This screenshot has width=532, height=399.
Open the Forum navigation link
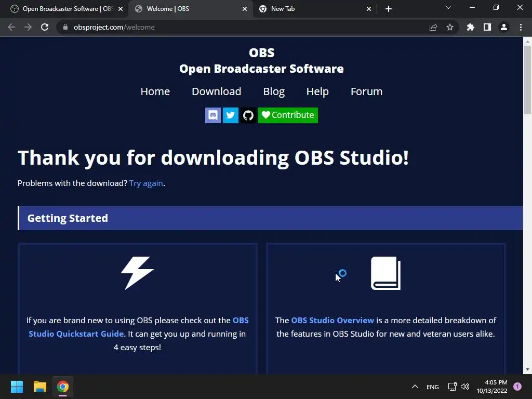point(366,91)
